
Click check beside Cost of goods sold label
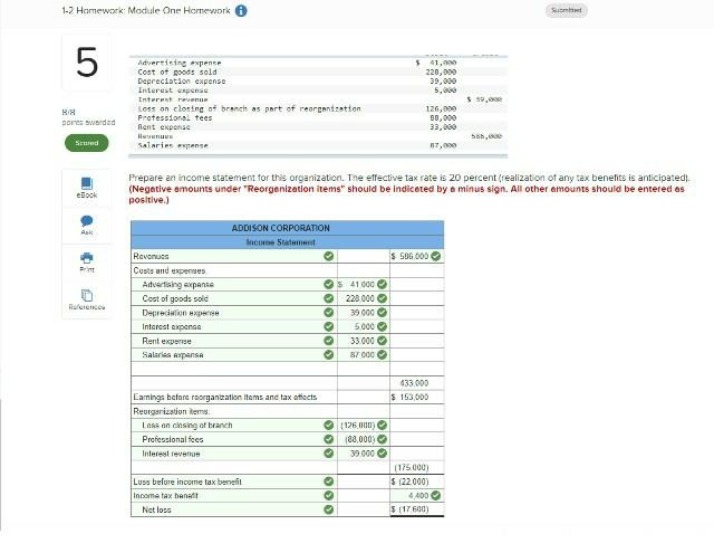(328, 298)
